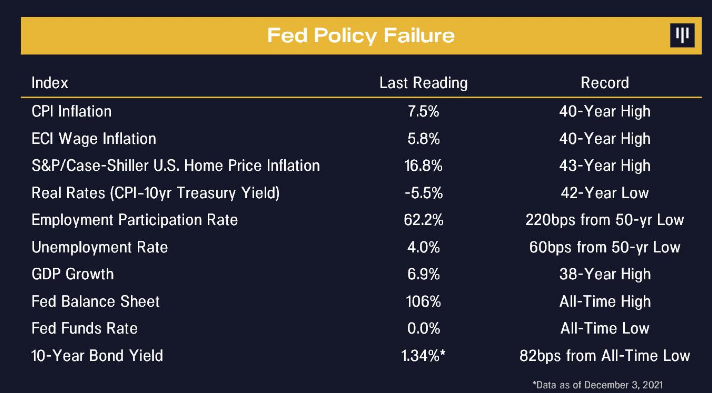Image resolution: width=712 pixels, height=393 pixels.
Task: Click the 1.34%* bond yield value
Action: [423, 355]
